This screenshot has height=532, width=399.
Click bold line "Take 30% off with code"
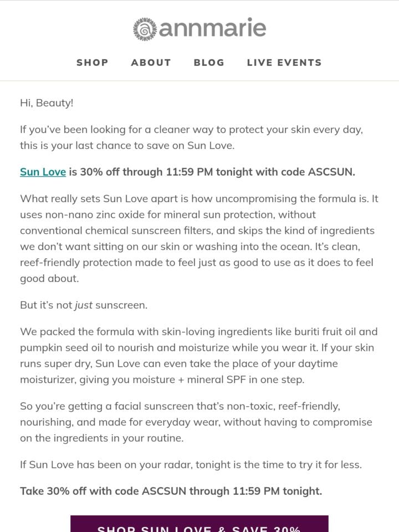tap(171, 492)
